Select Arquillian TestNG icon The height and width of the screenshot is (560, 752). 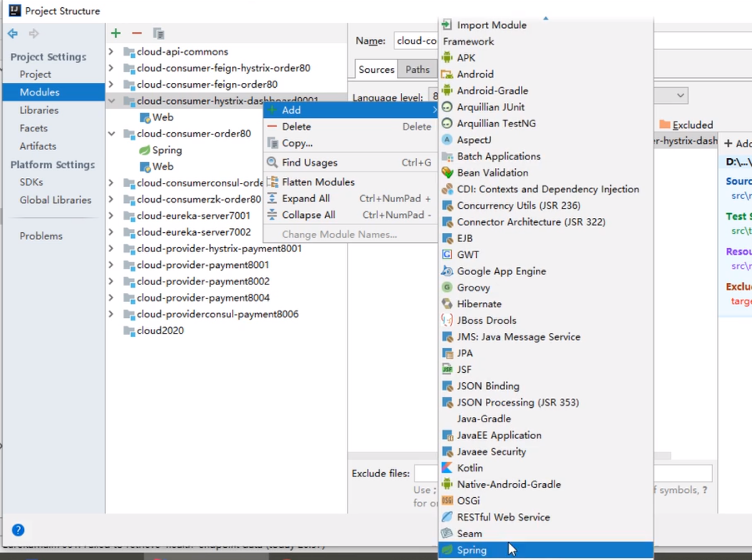(x=447, y=123)
